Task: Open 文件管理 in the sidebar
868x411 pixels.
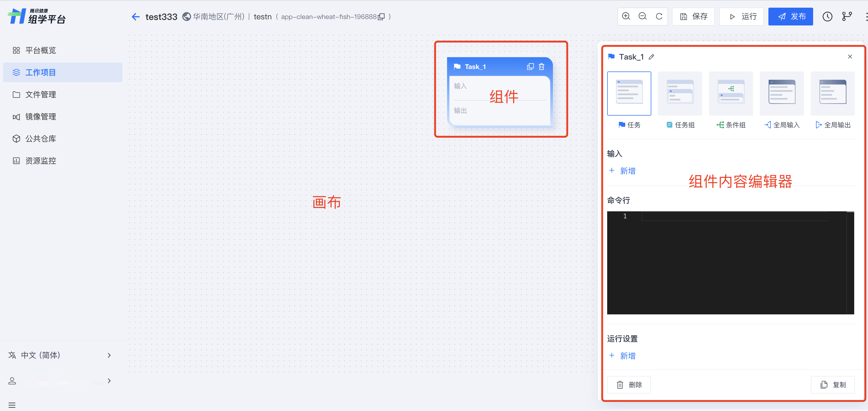Action: coord(40,94)
